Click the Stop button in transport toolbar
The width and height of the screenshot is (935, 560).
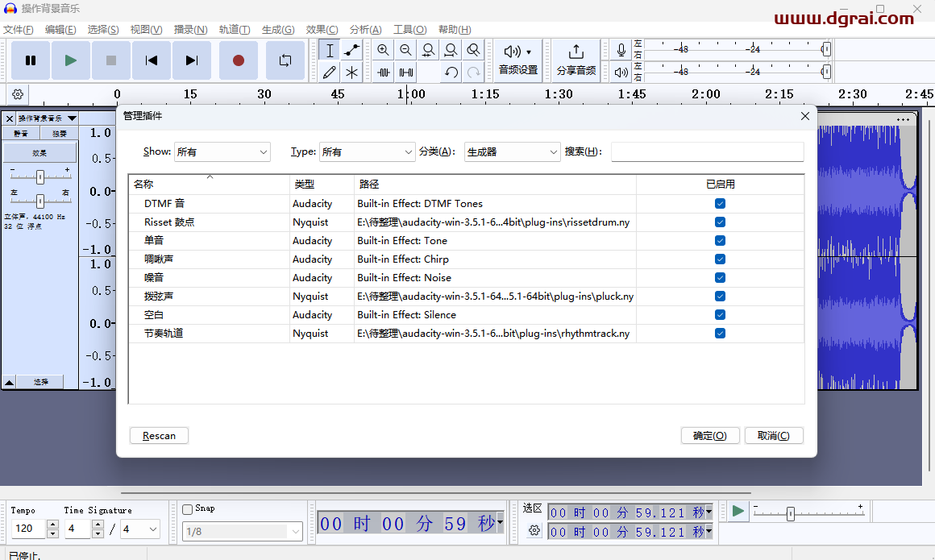pos(111,60)
